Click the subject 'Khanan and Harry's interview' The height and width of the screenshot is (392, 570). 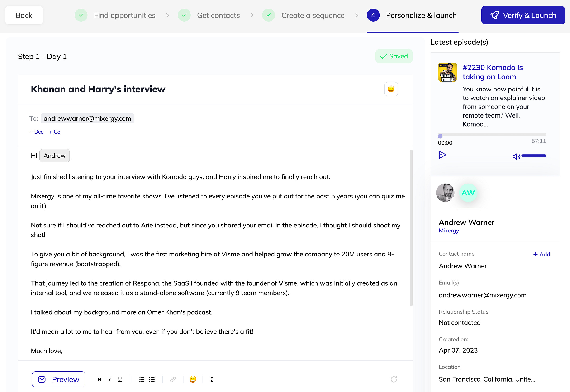tap(98, 89)
